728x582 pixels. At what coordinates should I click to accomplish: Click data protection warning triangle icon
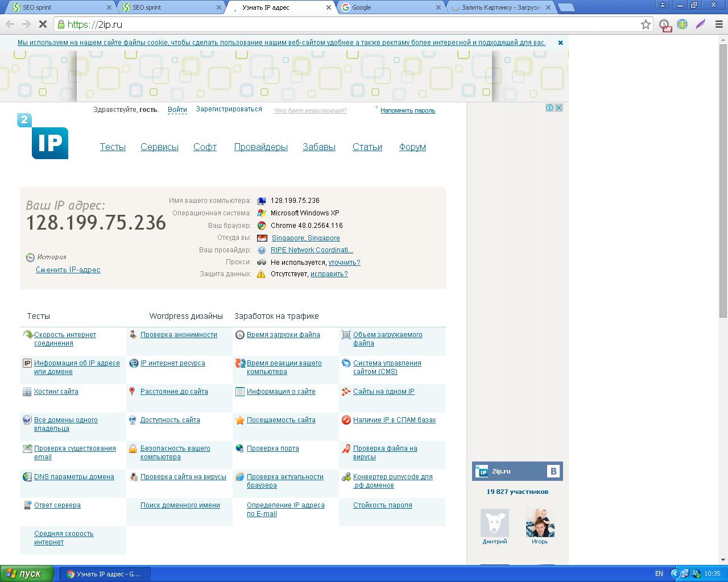[261, 274]
